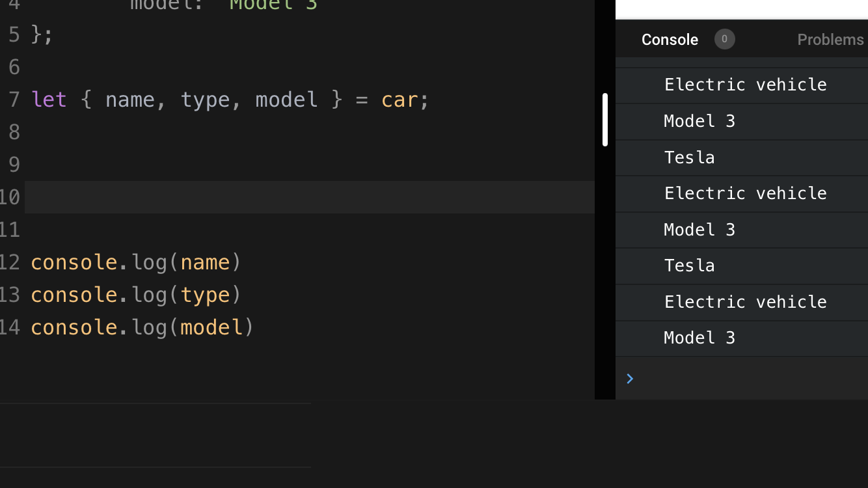
Task: Click line number 8 in the gutter
Action: [x=14, y=132]
